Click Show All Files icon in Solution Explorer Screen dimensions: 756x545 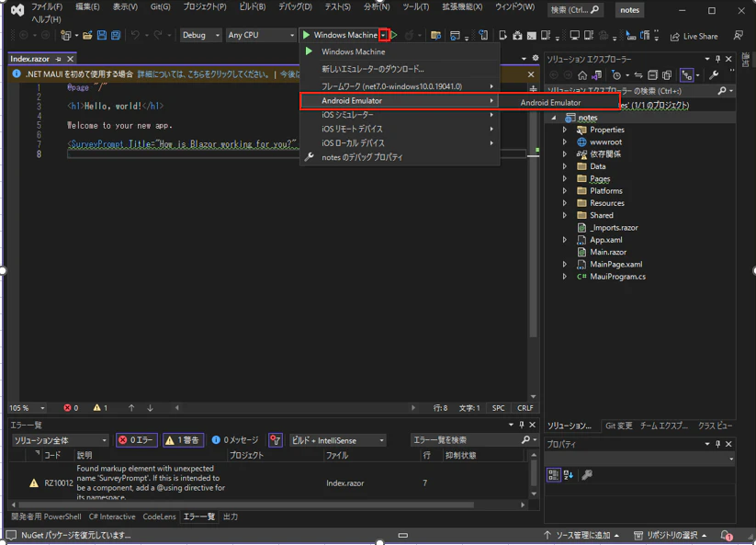[666, 75]
